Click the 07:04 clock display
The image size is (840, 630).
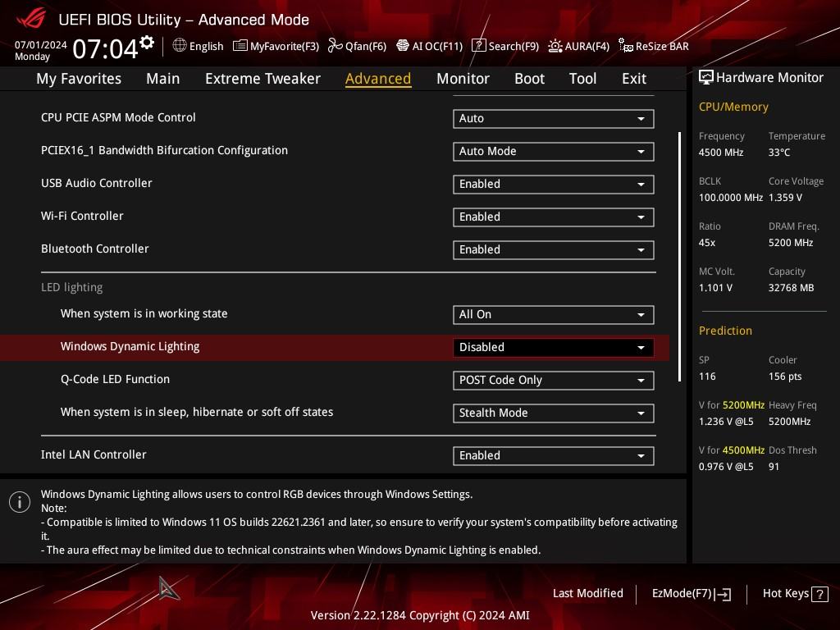coord(105,48)
